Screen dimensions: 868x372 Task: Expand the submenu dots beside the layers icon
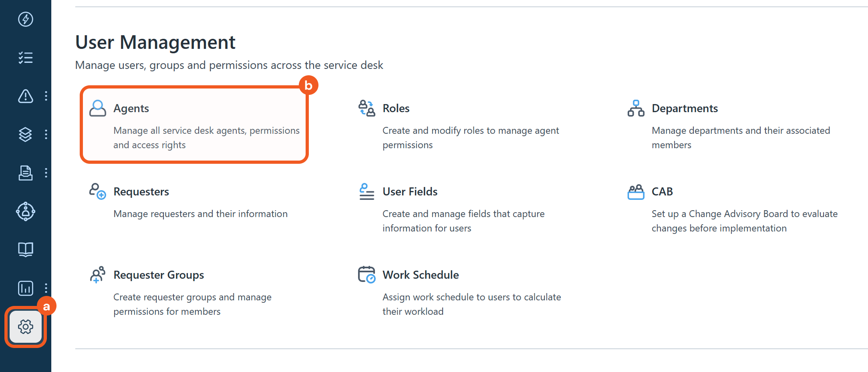(46, 135)
